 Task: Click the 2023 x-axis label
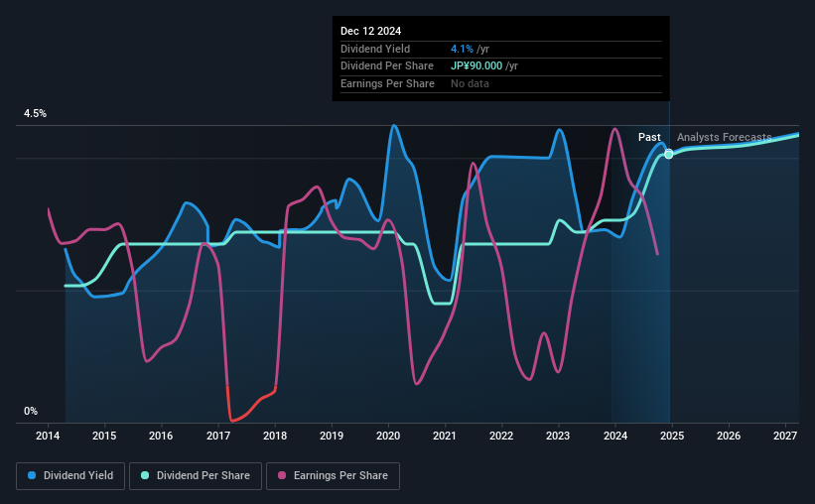(558, 436)
